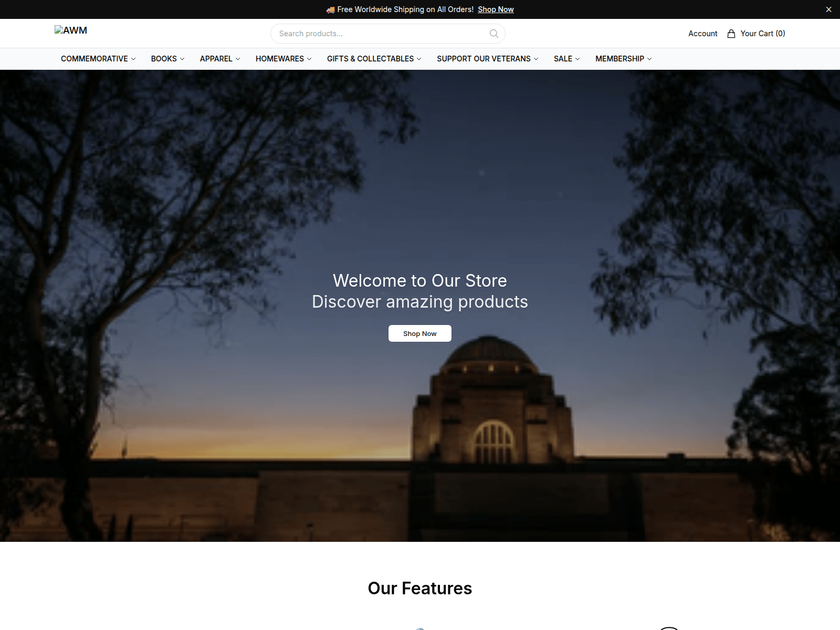This screenshot has height=630, width=840.
Task: Click the Discover amazing products text
Action: [419, 302]
